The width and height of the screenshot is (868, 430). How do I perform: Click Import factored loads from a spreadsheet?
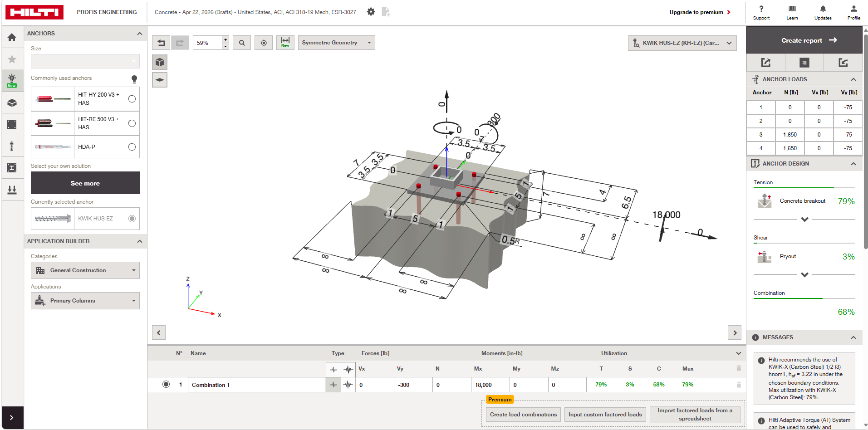click(695, 415)
